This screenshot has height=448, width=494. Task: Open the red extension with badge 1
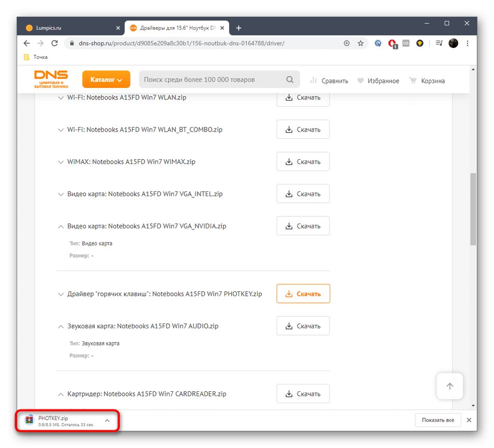pyautogui.click(x=392, y=44)
